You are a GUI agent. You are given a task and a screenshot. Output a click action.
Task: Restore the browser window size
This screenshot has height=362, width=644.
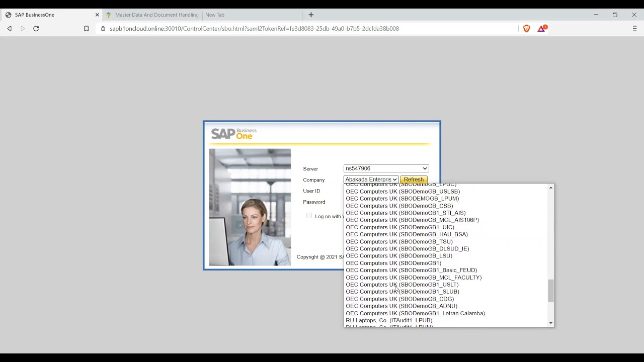point(615,15)
